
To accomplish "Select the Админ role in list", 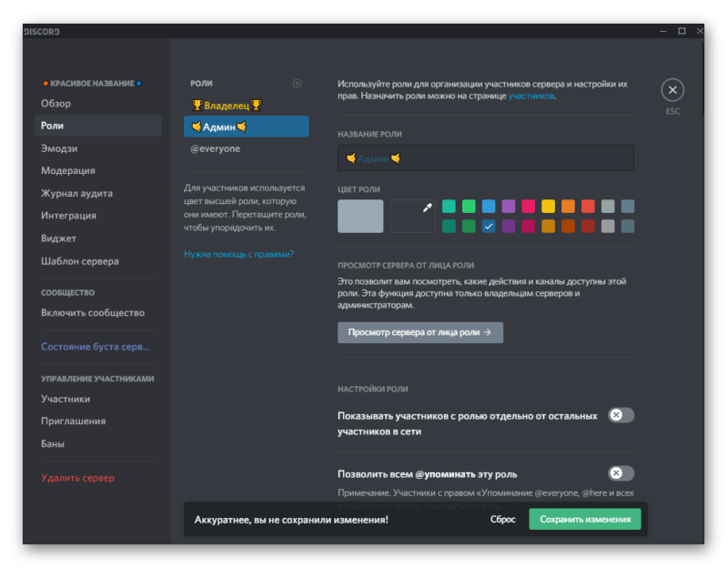I will [x=246, y=127].
